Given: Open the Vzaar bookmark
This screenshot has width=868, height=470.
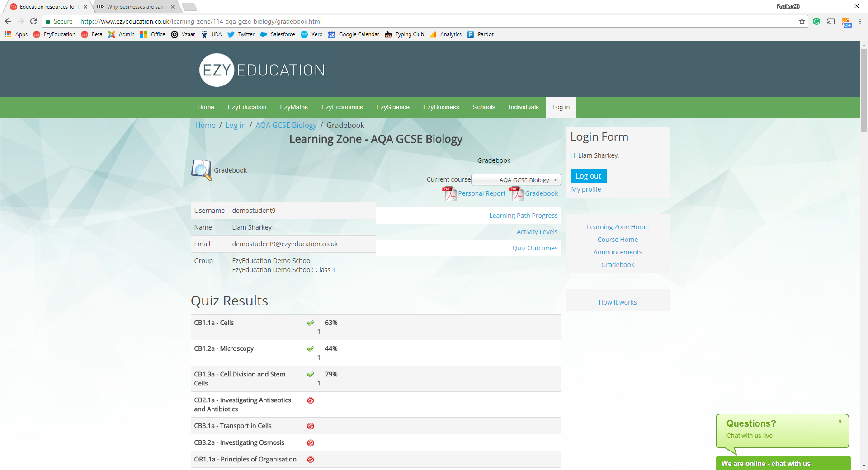Looking at the screenshot, I should 183,34.
